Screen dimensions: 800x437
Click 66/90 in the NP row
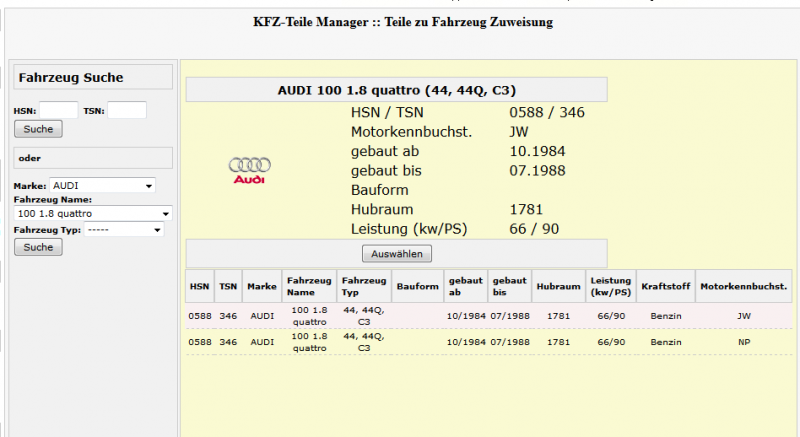611,342
